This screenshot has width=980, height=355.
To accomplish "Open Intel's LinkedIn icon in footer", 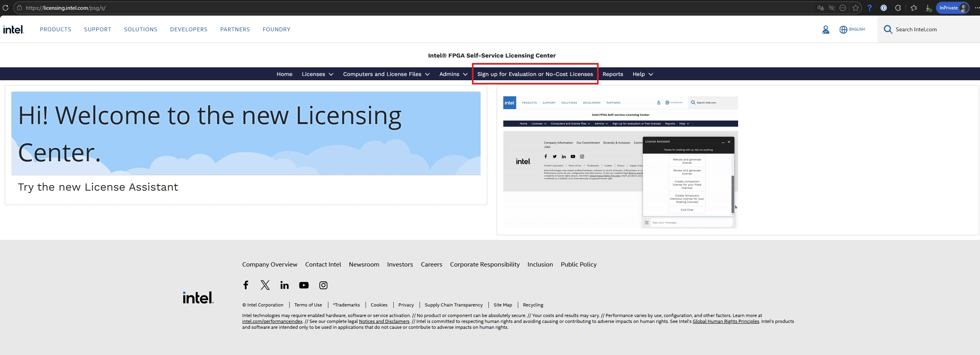I will point(285,285).
